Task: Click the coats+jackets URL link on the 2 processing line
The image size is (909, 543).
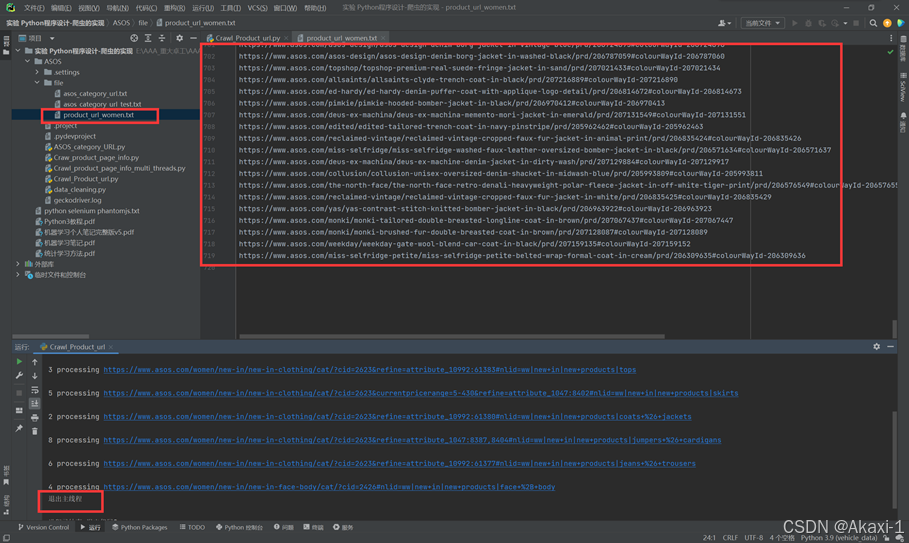Action: pyautogui.click(x=397, y=417)
